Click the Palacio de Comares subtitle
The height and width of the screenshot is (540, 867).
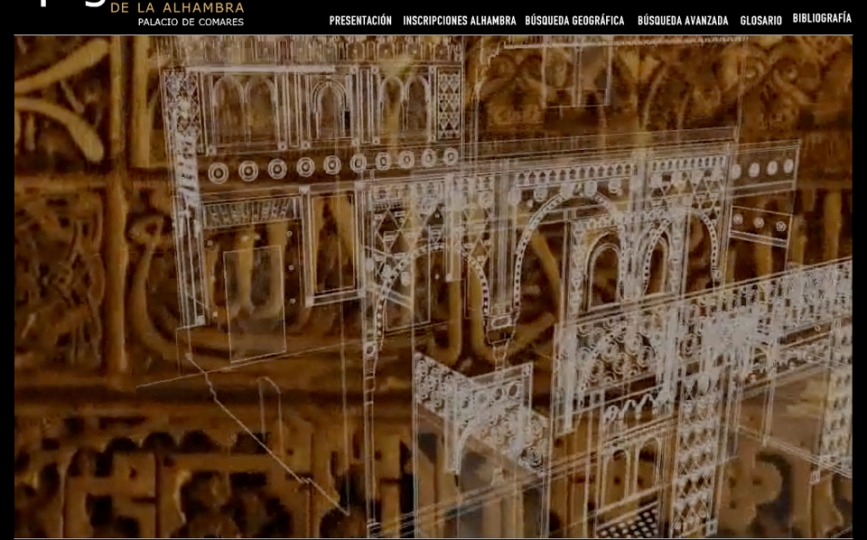191,22
